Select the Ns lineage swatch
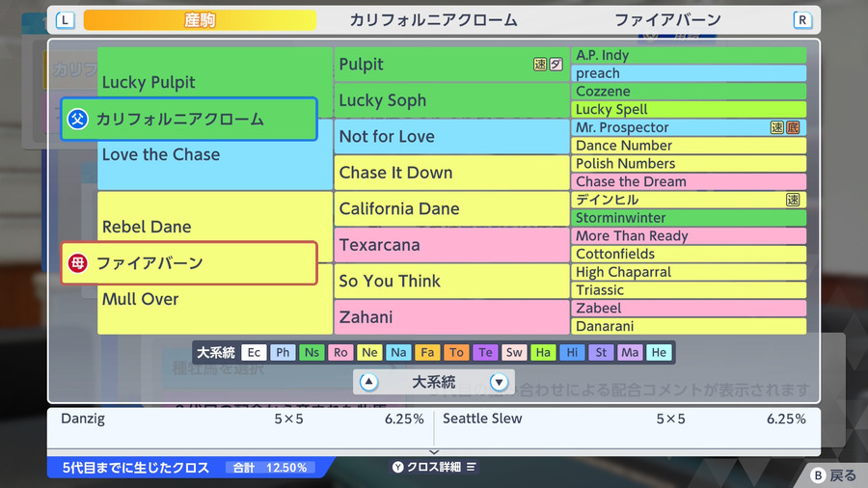The height and width of the screenshot is (488, 868). [312, 352]
